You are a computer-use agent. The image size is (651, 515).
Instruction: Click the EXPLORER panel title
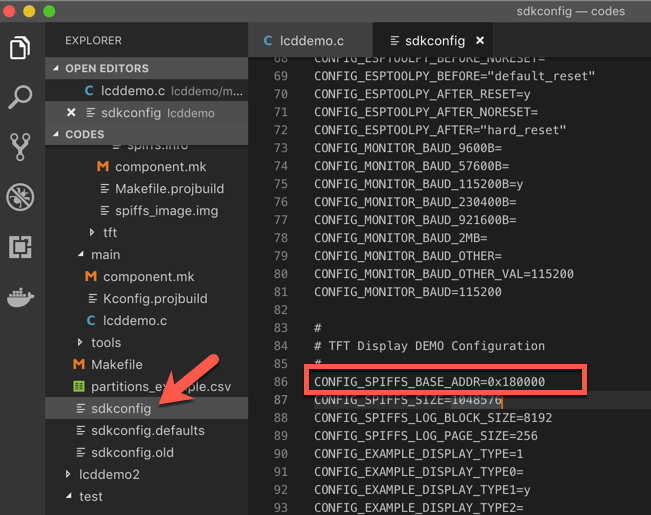93,40
